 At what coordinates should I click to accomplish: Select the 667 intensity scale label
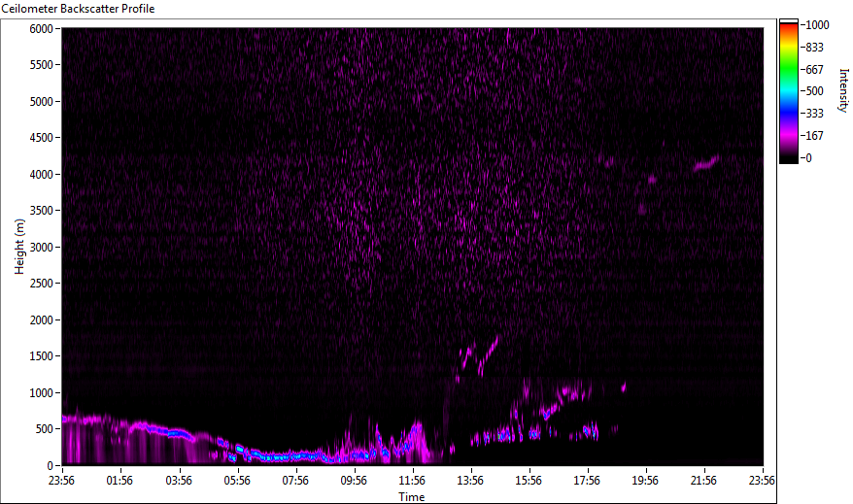click(814, 70)
